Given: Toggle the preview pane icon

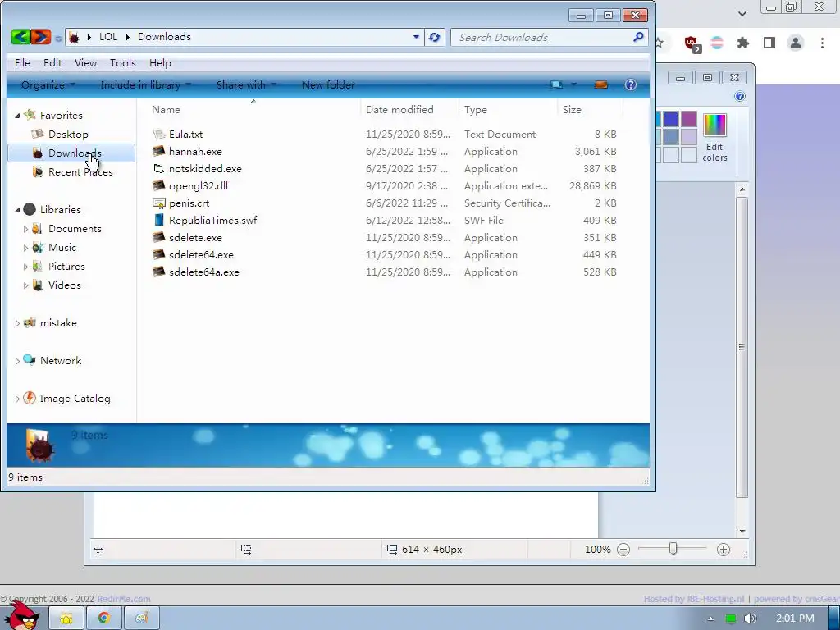Looking at the screenshot, I should 601,85.
